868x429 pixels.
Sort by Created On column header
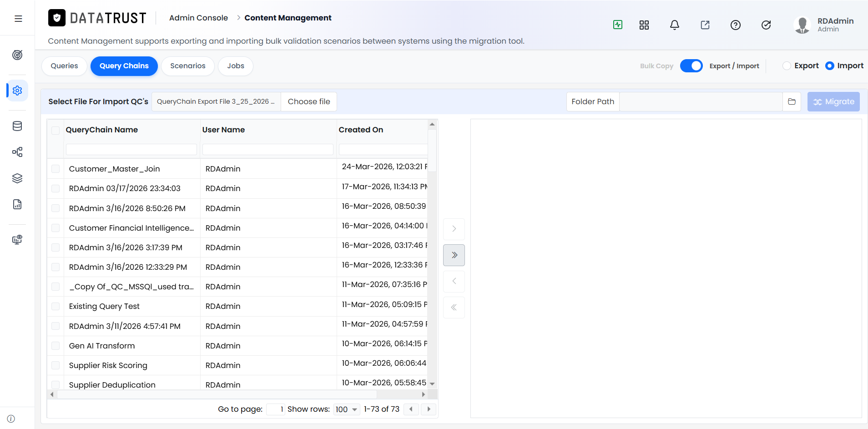(x=361, y=130)
